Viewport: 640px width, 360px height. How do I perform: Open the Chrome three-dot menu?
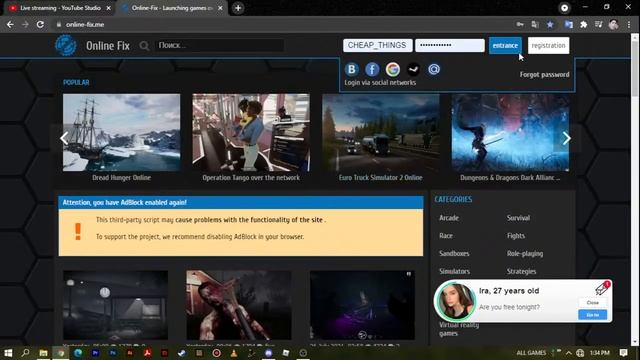coord(629,24)
